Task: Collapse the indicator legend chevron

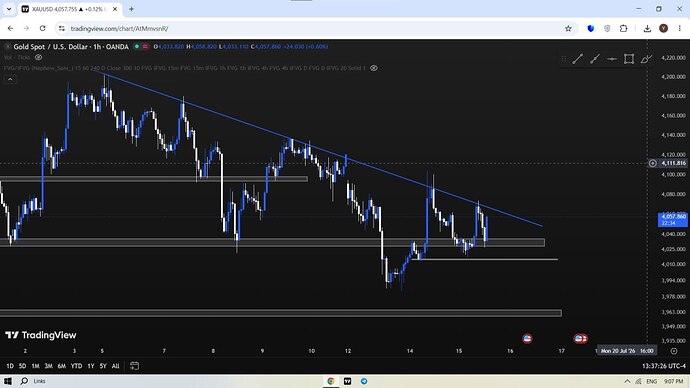Action: point(10,79)
